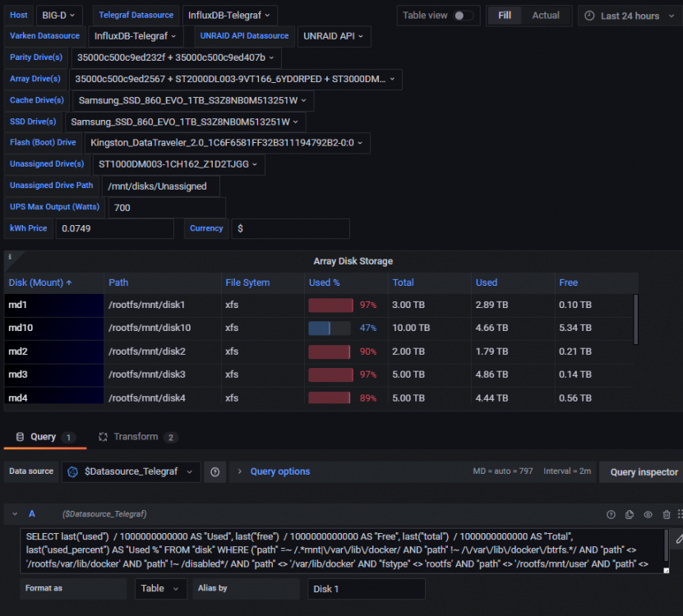The height and width of the screenshot is (616, 683).
Task: Open the panel info icon tooltip
Action: (x=10, y=257)
